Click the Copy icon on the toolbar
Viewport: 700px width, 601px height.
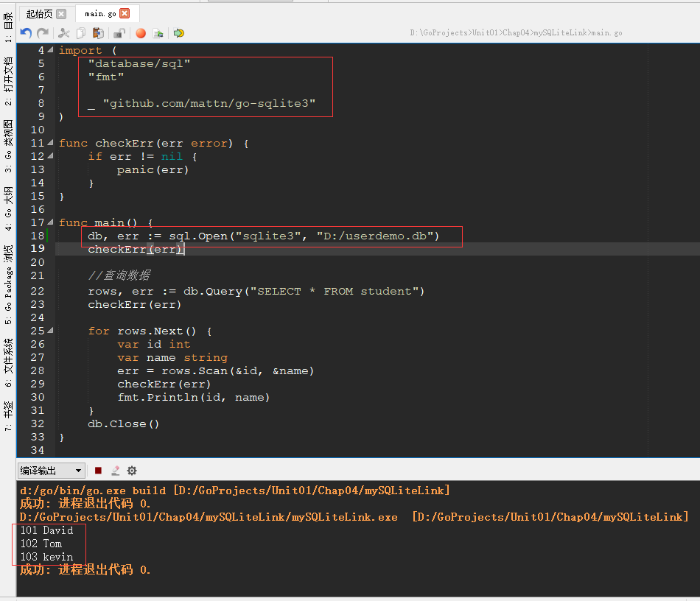click(80, 33)
